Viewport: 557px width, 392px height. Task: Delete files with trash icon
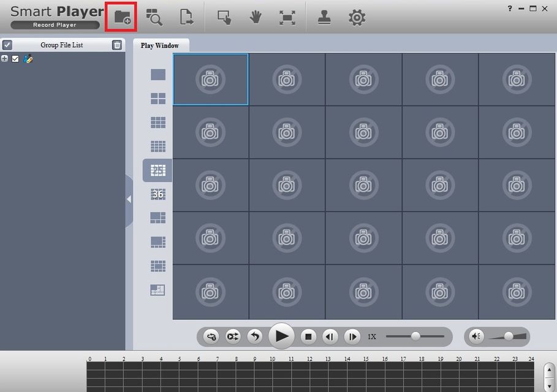pos(117,45)
